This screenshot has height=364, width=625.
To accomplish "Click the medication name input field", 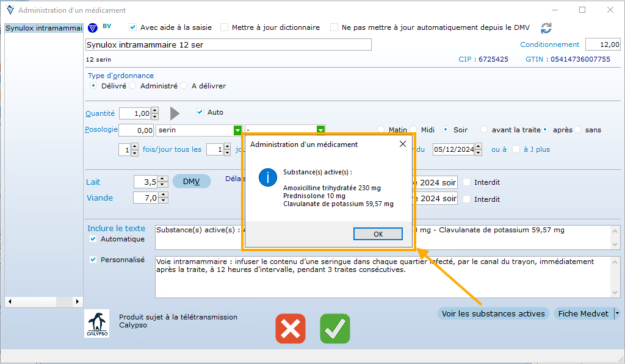I will click(228, 45).
